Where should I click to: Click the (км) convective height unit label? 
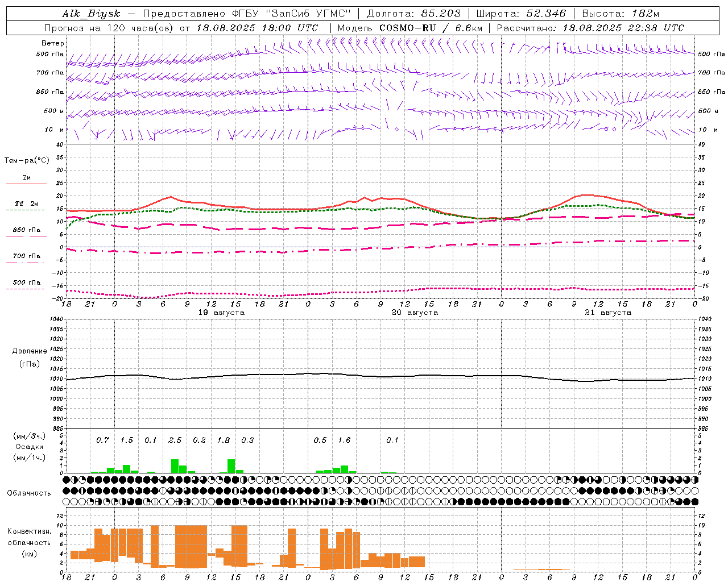pos(30,554)
